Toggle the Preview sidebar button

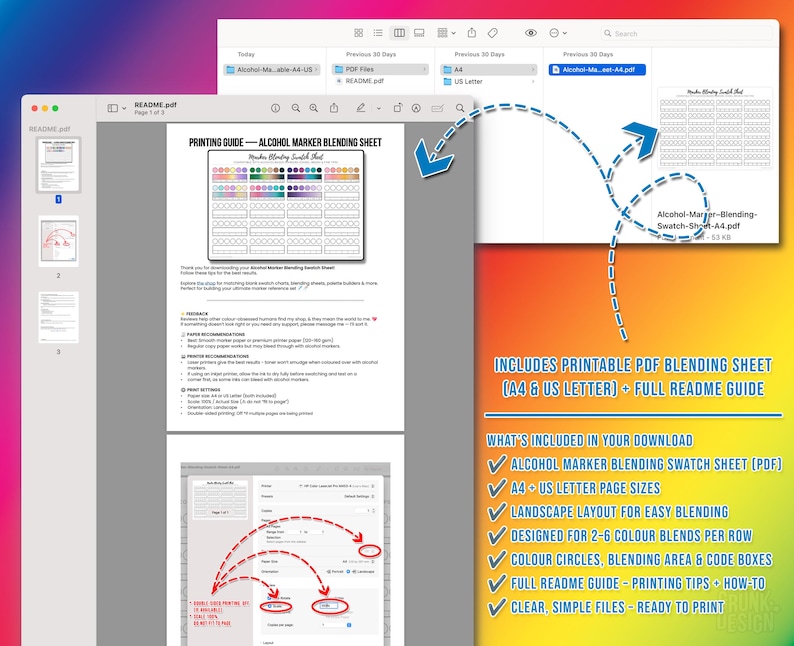coord(112,108)
